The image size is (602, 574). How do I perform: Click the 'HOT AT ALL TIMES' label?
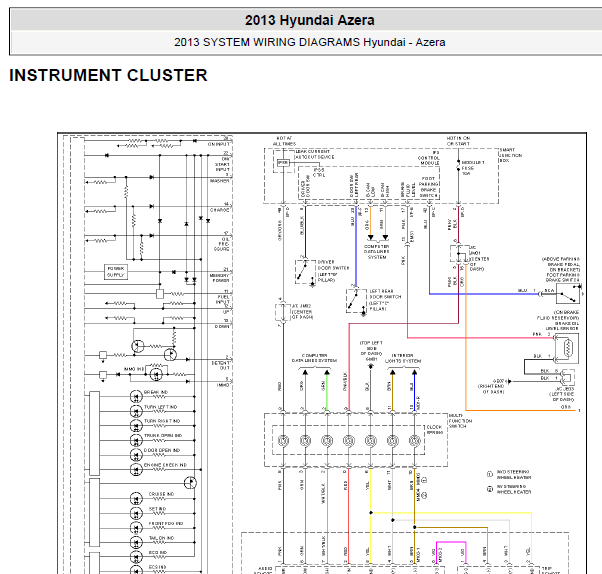pos(284,141)
